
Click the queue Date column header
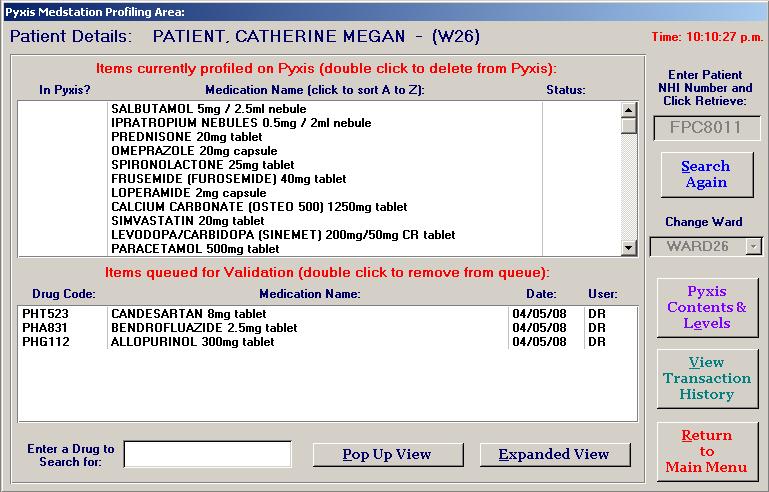(x=541, y=294)
